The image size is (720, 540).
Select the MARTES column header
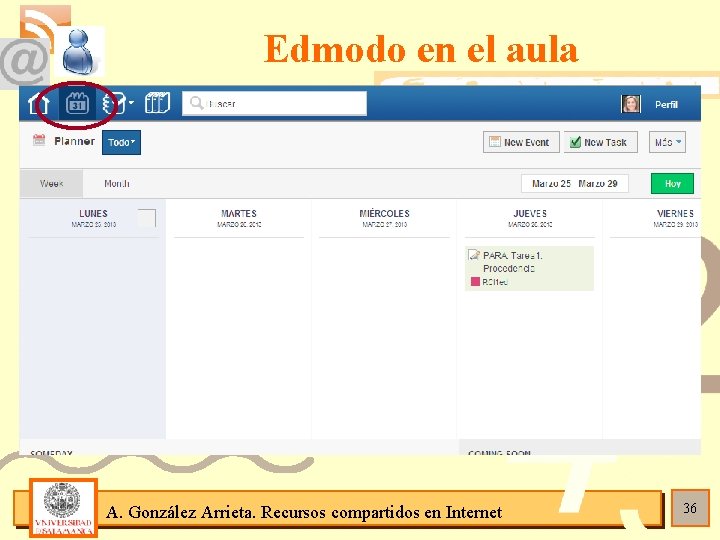tap(239, 218)
